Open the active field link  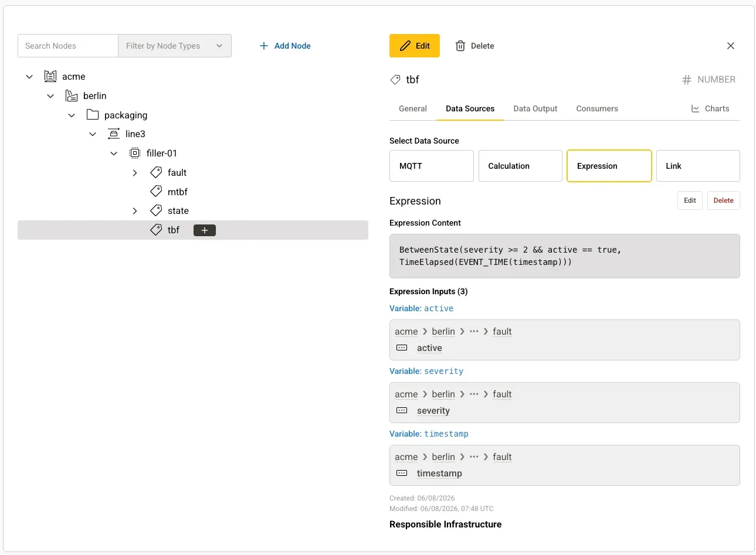tap(429, 348)
